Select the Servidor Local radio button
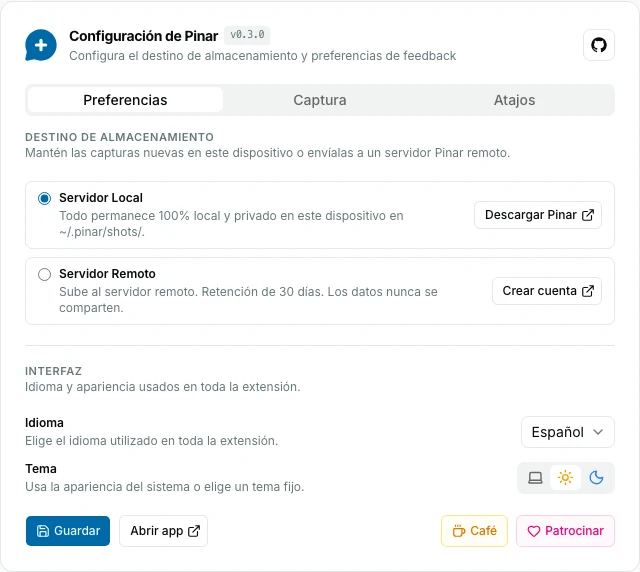This screenshot has width=640, height=572. click(x=44, y=198)
